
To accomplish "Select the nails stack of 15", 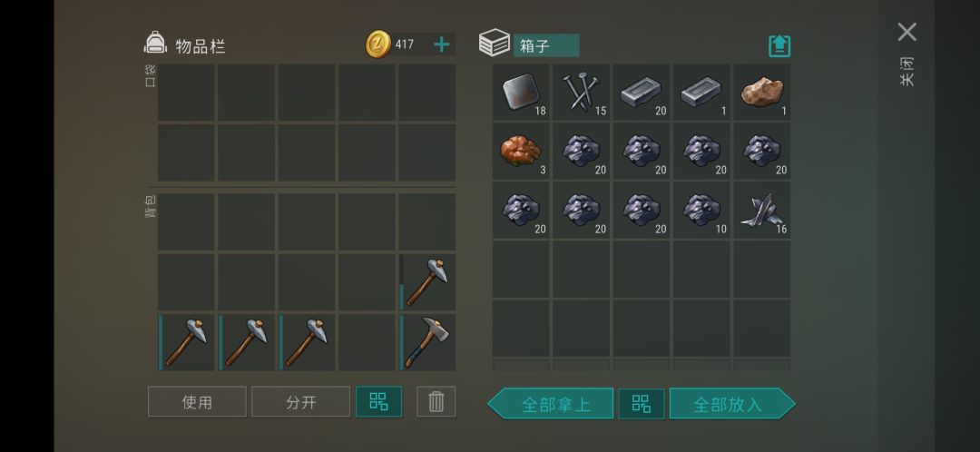I will (581, 93).
